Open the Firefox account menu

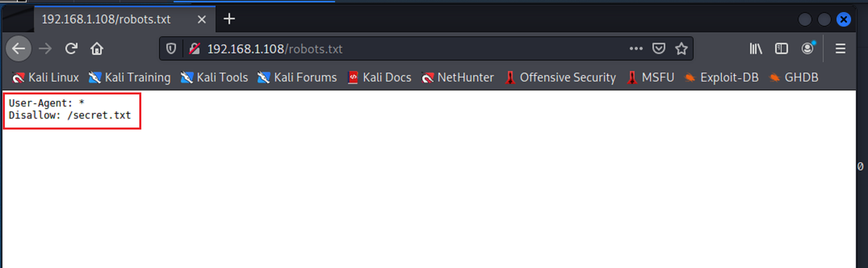807,49
